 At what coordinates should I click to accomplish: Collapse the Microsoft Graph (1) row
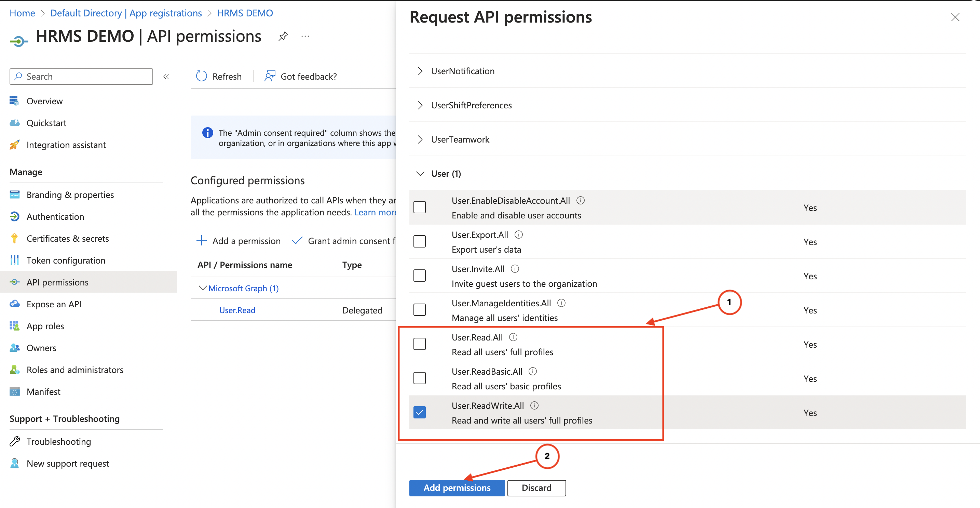click(x=203, y=288)
